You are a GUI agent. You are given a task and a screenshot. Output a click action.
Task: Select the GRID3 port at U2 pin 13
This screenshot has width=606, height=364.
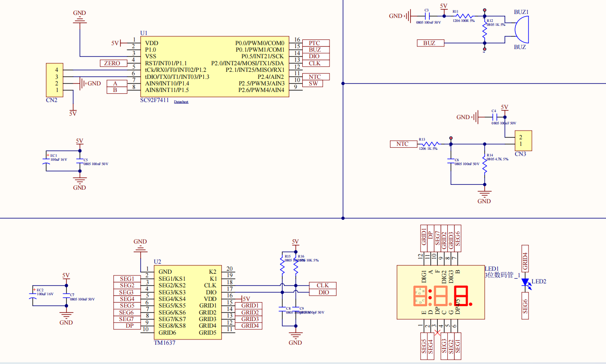(x=249, y=319)
